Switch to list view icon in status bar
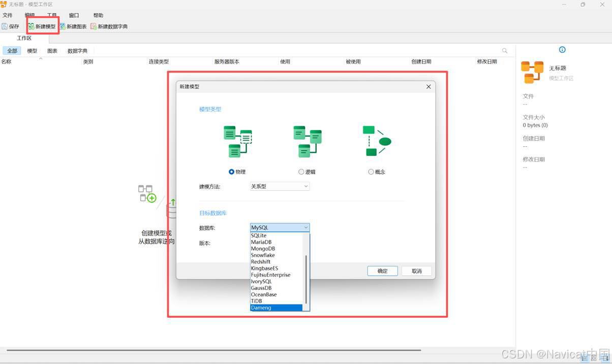The image size is (612, 364). (585, 358)
